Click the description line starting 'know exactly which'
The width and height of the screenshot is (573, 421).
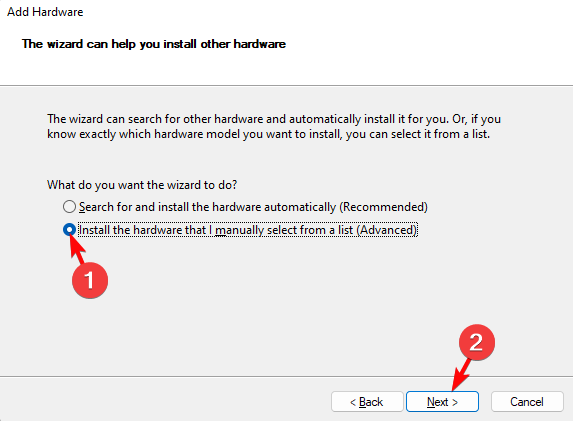pyautogui.click(x=269, y=134)
